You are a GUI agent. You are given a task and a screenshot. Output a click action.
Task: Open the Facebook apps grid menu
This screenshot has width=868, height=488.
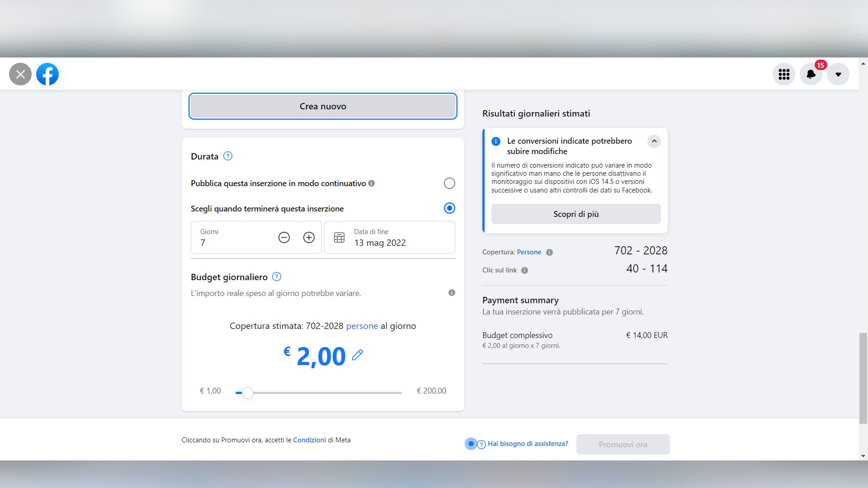[x=784, y=74]
